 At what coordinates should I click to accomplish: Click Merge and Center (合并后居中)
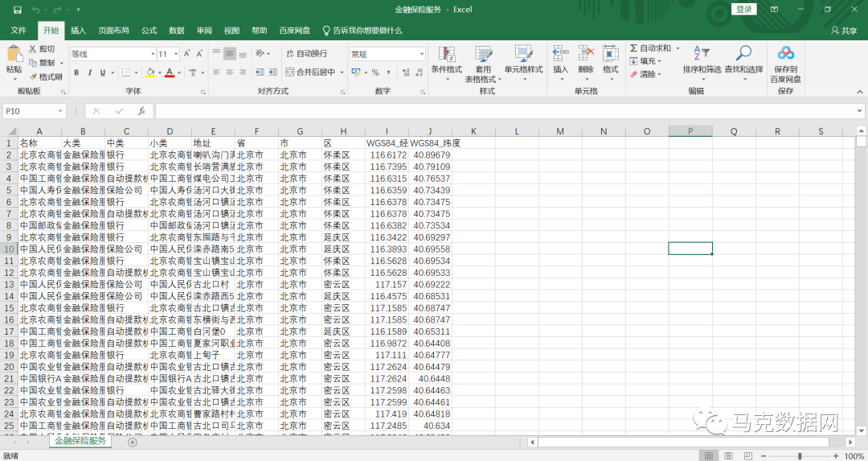tap(310, 72)
